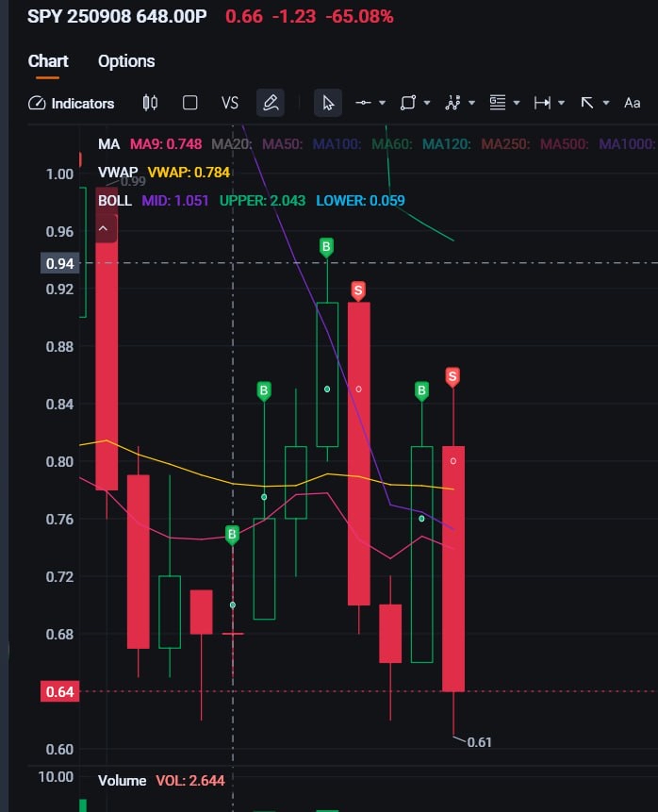Expand the pattern tool dropdown arrow

click(471, 103)
